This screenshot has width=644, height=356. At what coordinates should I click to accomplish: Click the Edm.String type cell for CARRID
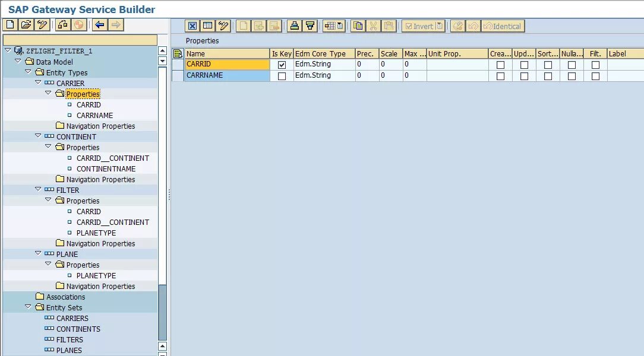(x=324, y=65)
